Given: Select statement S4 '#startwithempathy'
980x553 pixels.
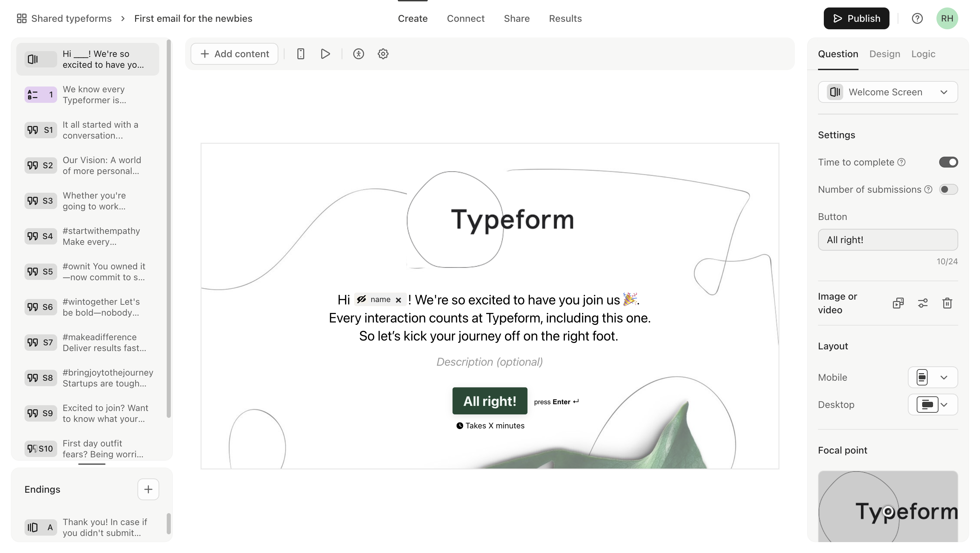Looking at the screenshot, I should (87, 236).
